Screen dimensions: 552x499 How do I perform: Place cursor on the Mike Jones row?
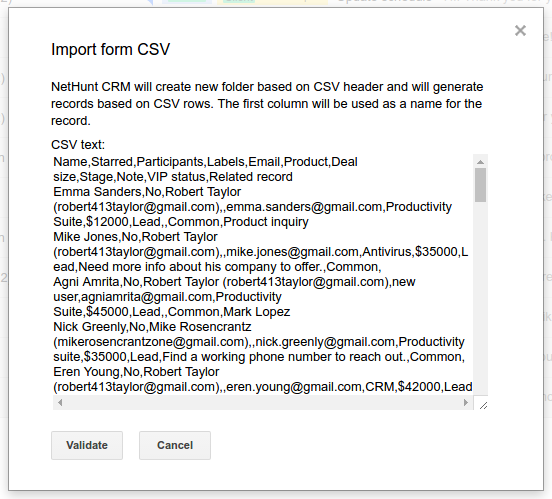coord(135,237)
